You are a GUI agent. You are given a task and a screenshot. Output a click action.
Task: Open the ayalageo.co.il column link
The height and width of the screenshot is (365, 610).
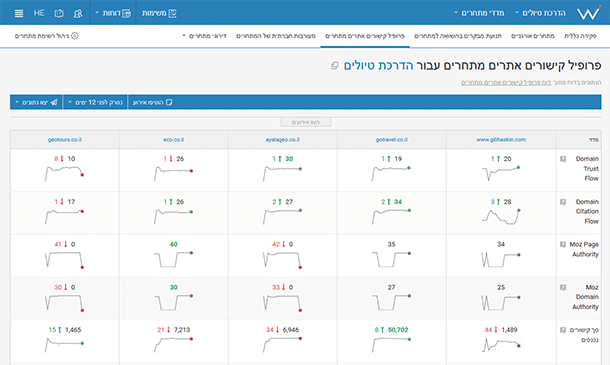283,139
